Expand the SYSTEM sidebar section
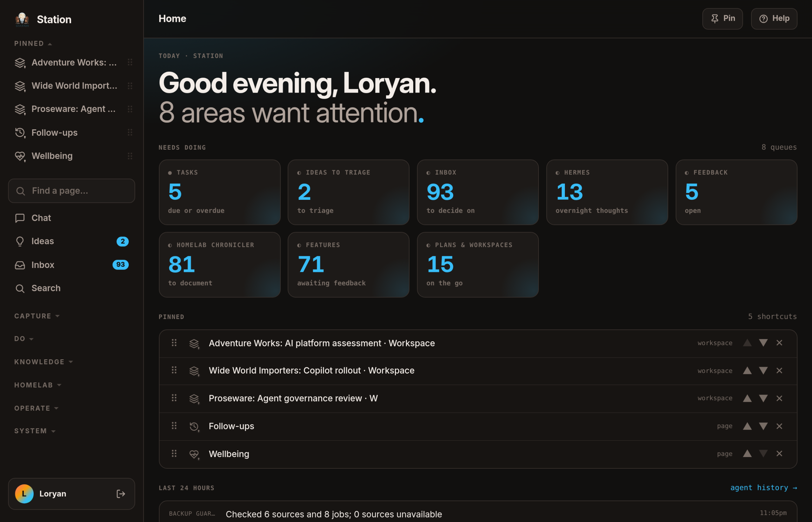 pos(35,431)
